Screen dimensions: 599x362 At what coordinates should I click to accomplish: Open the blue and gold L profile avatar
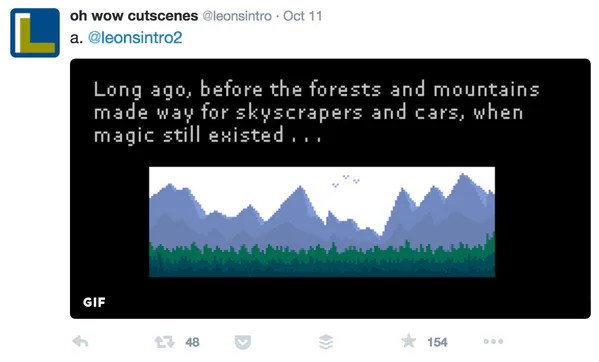pyautogui.click(x=35, y=33)
